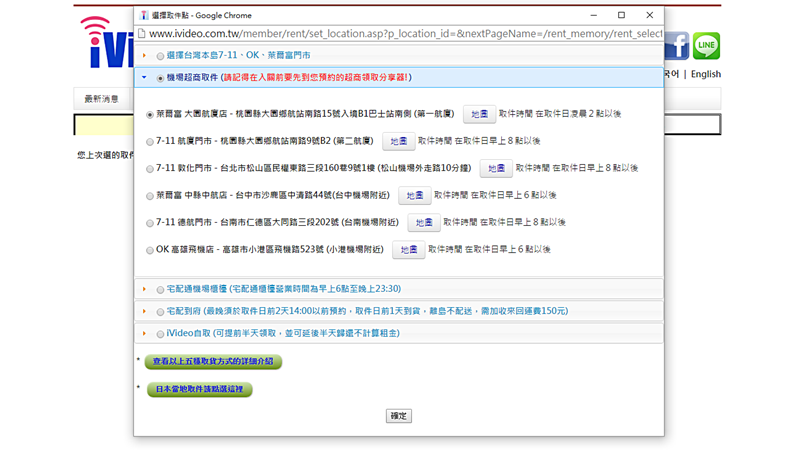Select the 7-11 敦化門市 pickup radio button
This screenshot has width=800, height=450.
click(x=149, y=169)
